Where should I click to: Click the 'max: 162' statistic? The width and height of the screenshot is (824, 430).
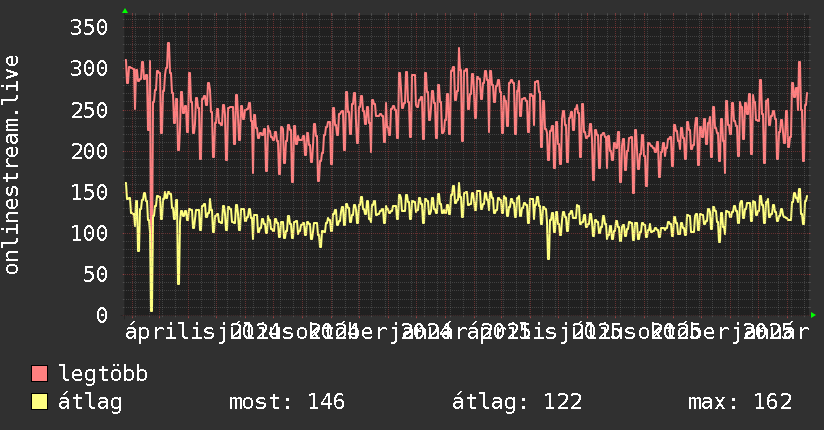click(x=740, y=402)
